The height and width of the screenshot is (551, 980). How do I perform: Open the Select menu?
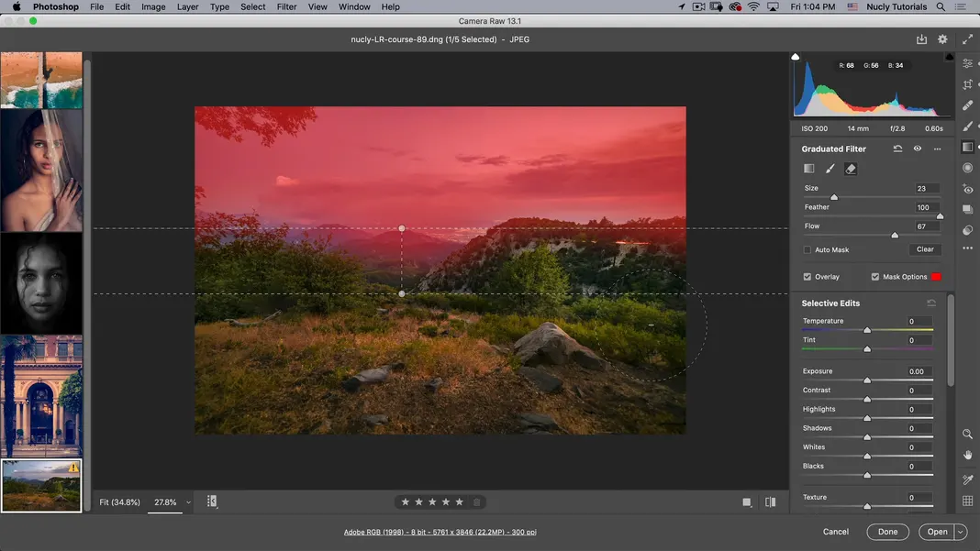tap(252, 6)
